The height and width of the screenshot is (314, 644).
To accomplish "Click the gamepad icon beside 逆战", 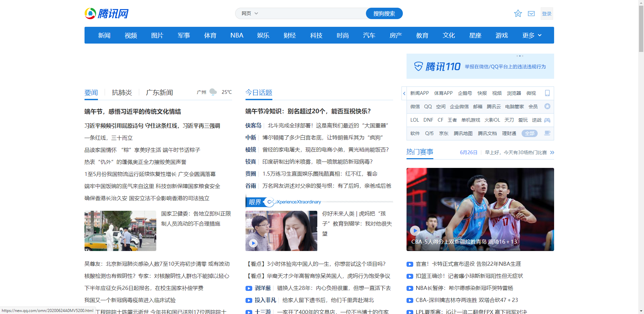I will (x=547, y=120).
